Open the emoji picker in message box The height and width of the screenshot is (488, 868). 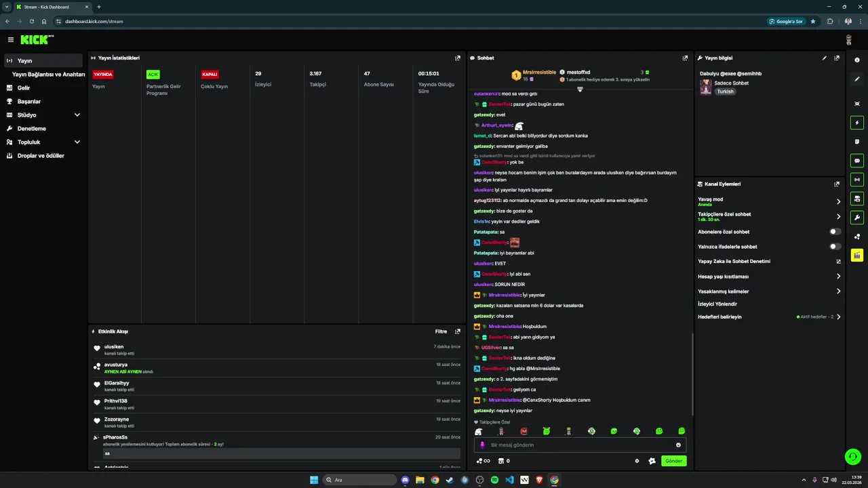(678, 445)
